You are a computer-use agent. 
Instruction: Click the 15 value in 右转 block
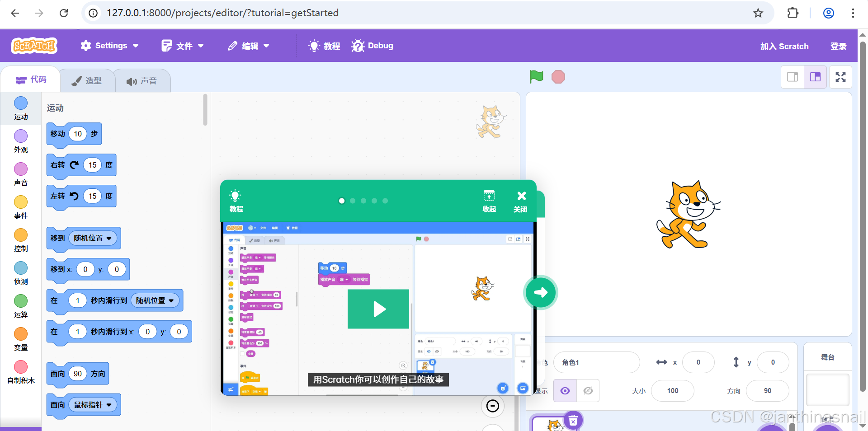click(x=93, y=165)
